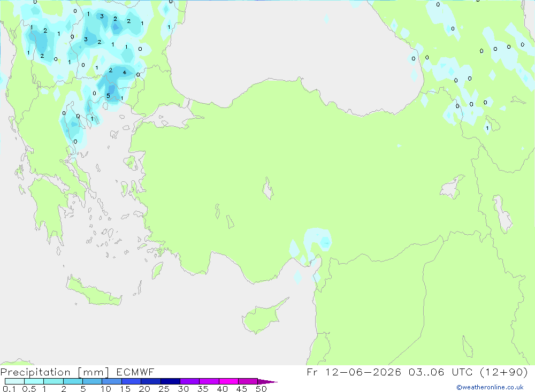This screenshot has height=392, width=535.
Task: Click the 1–2 mm legend color swatch
Action: pos(53,381)
